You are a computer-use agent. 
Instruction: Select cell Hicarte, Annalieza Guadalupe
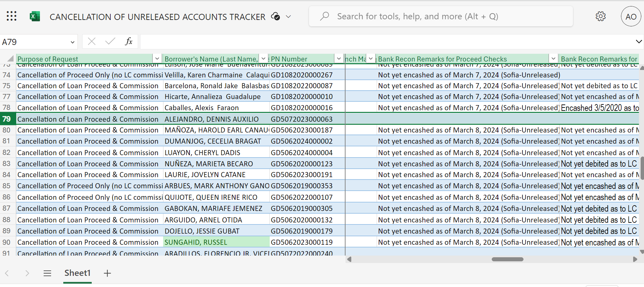[x=216, y=97]
